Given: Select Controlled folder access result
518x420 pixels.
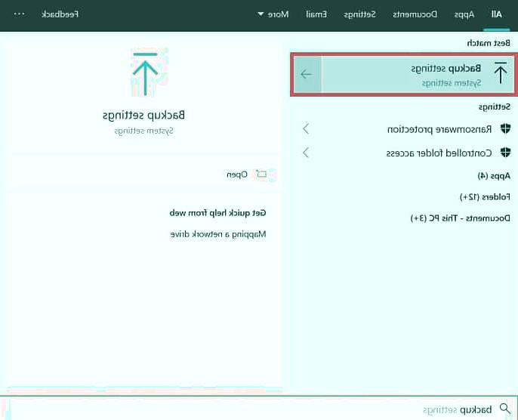Looking at the screenshot, I should click(439, 153).
